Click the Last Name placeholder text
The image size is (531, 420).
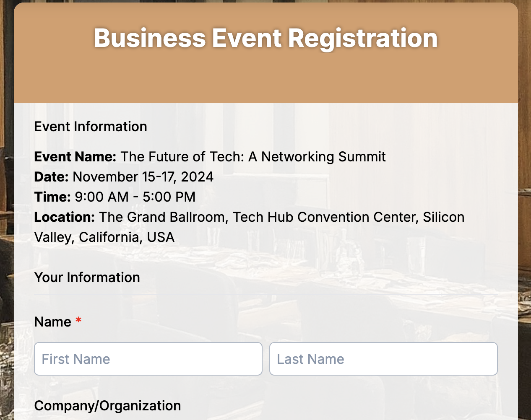coord(310,359)
